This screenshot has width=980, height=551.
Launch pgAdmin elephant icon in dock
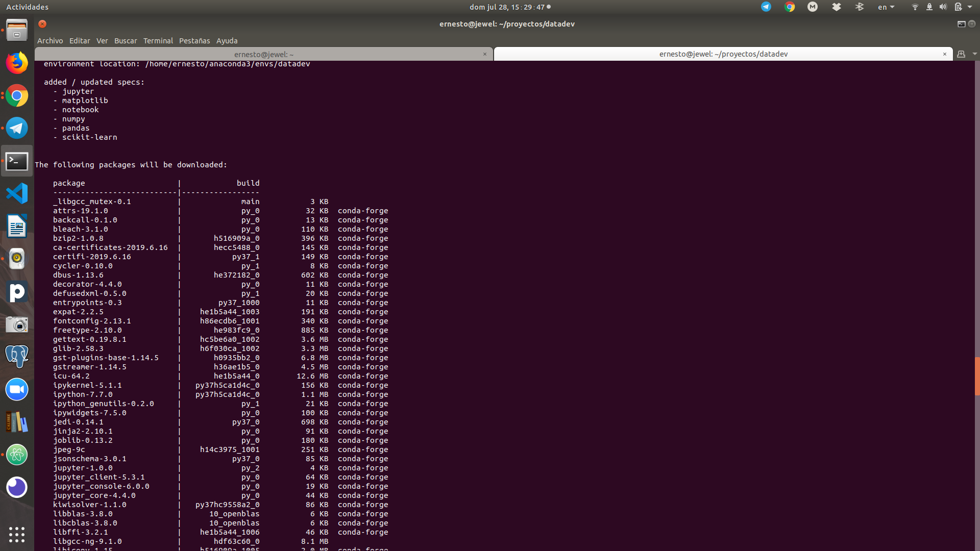(17, 356)
